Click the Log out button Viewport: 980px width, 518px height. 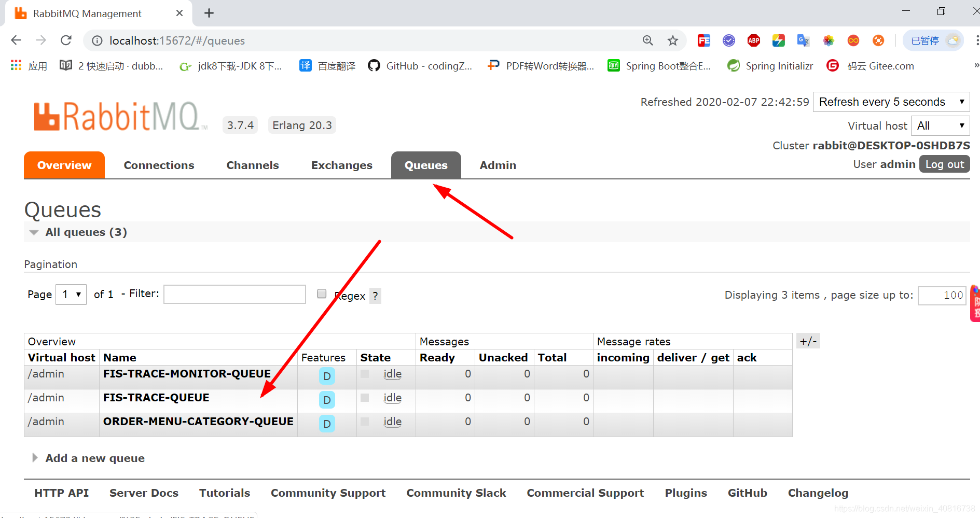coord(945,164)
